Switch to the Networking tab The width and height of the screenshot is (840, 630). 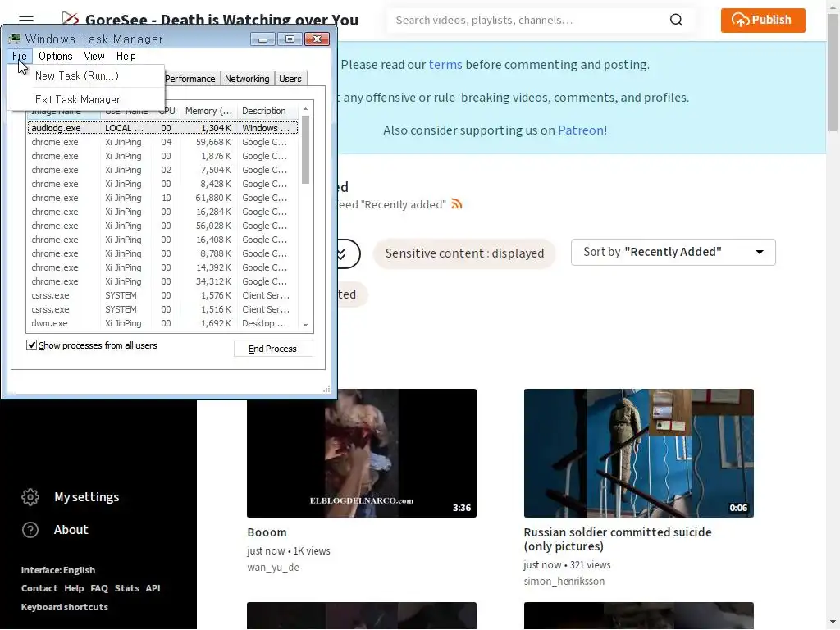coord(247,79)
